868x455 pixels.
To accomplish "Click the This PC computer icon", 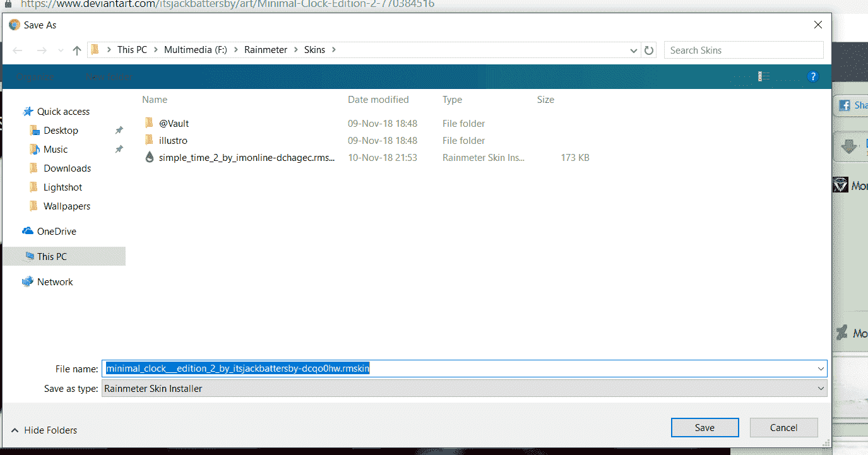I will click(x=29, y=256).
